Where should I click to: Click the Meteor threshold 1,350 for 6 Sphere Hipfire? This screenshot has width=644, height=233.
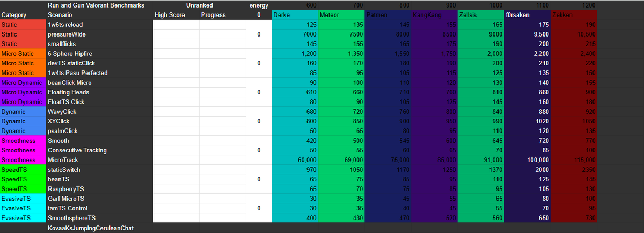point(341,53)
